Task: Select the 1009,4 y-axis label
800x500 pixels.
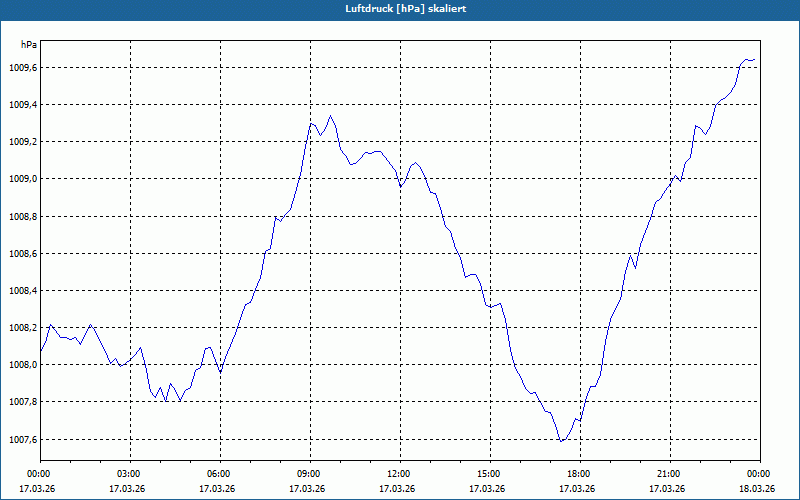Action: [x=22, y=105]
